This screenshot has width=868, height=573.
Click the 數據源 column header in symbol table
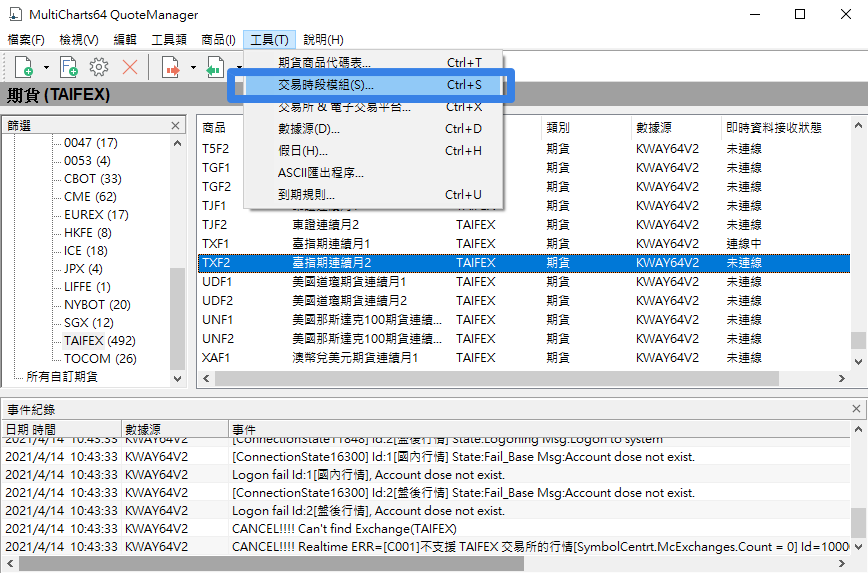[x=675, y=128]
